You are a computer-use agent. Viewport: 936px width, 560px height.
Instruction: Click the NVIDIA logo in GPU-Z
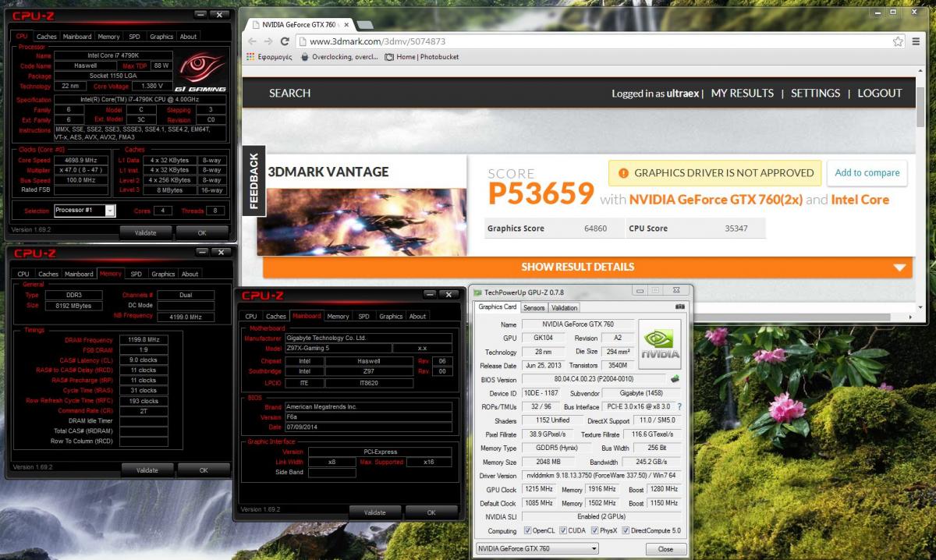click(x=660, y=343)
